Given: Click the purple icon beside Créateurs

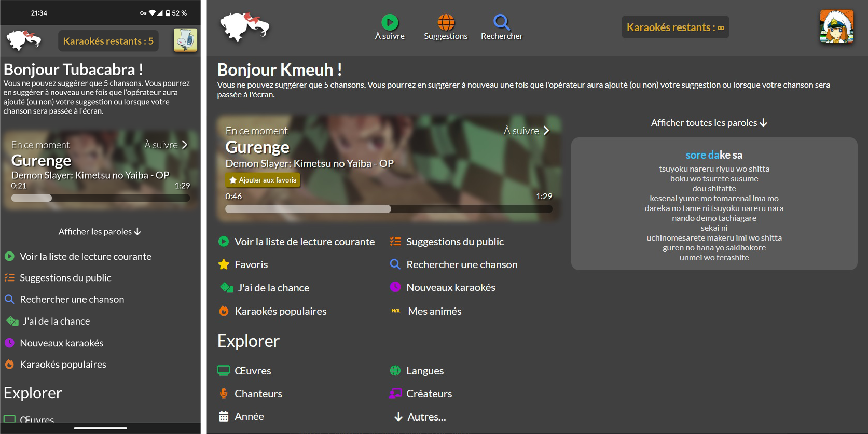Looking at the screenshot, I should (395, 393).
